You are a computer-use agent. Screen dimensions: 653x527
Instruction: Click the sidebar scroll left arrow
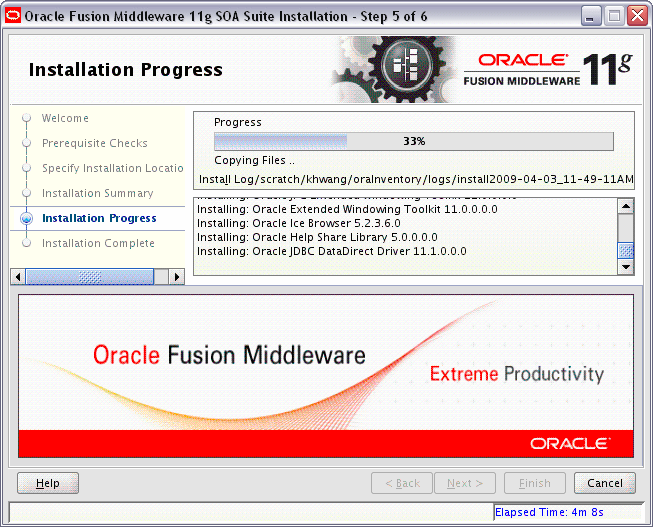(18, 277)
